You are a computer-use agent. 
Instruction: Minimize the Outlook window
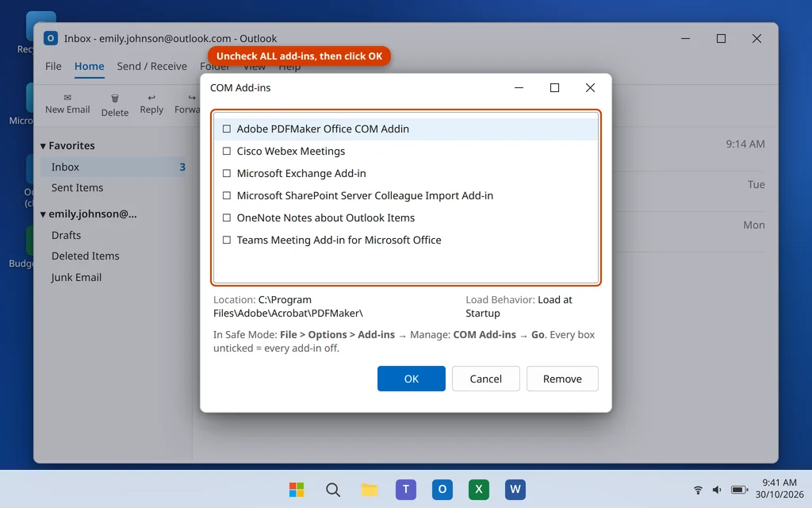(685, 38)
